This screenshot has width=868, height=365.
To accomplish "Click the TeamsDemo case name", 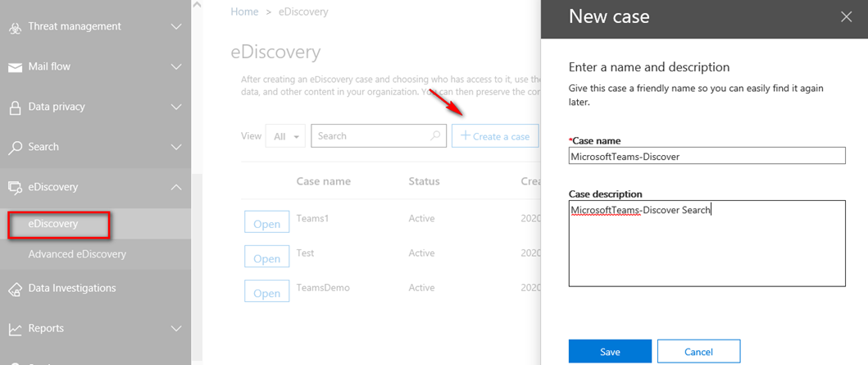I will 323,287.
